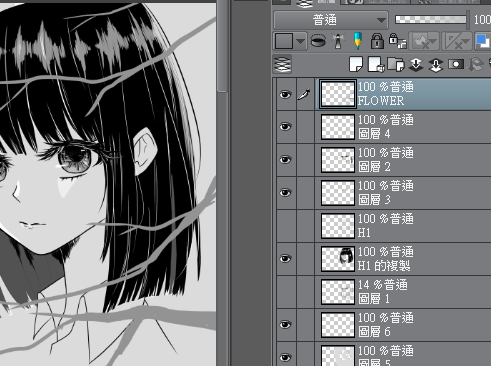491x366 pixels.
Task: Create a new vector layer
Action: 376,64
